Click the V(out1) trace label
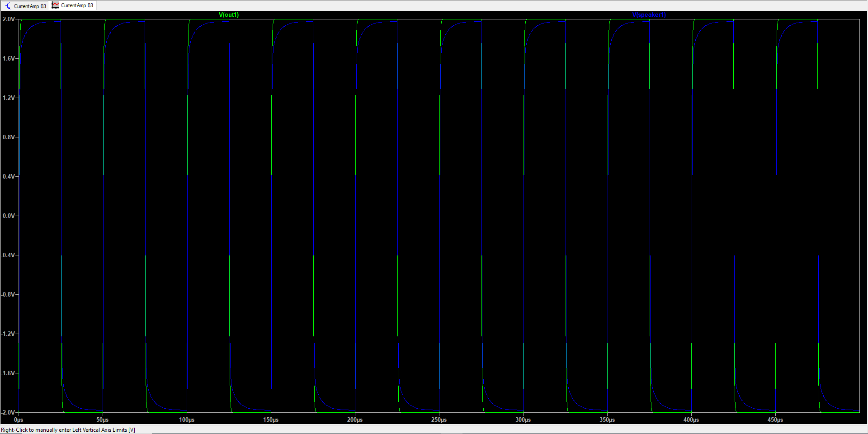The width and height of the screenshot is (868, 434). point(229,15)
